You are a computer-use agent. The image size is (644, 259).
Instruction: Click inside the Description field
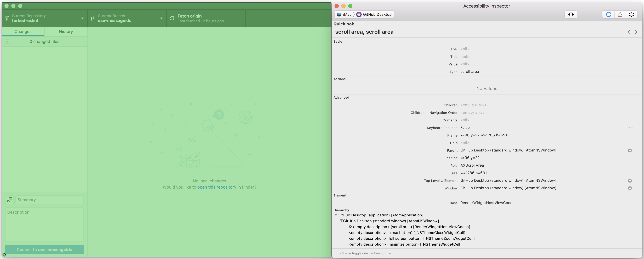click(44, 224)
